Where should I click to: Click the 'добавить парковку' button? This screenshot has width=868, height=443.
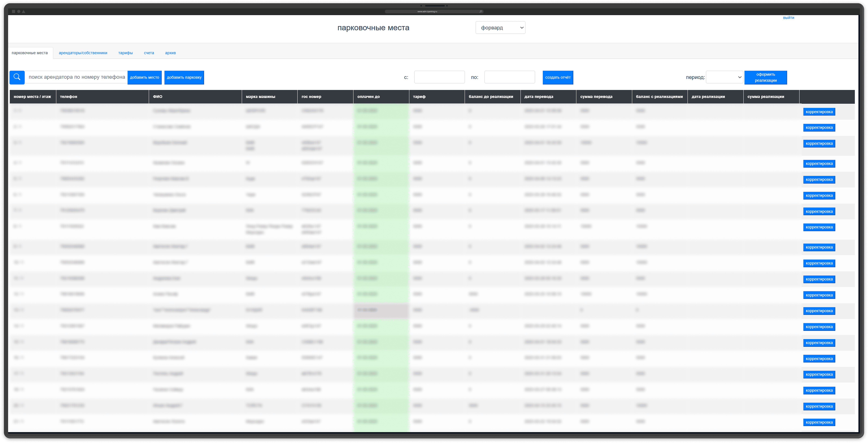(184, 78)
